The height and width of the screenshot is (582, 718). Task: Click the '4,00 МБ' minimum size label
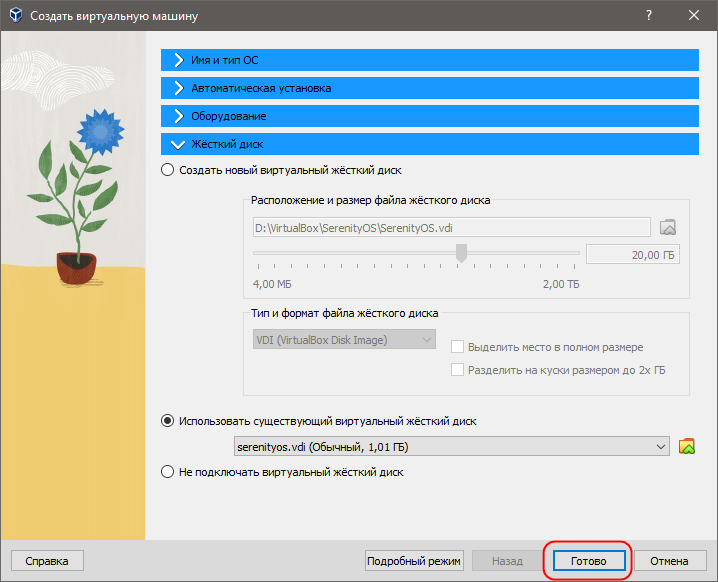(272, 284)
